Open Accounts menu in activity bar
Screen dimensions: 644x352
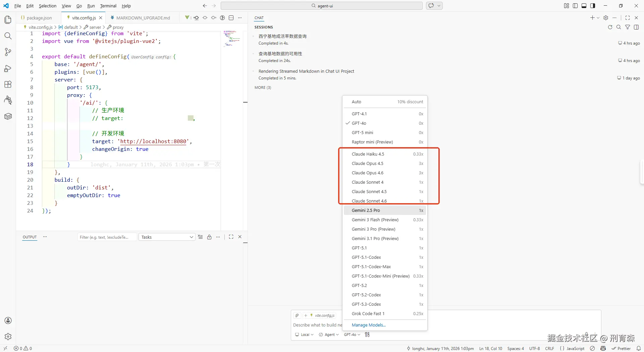coord(8,321)
